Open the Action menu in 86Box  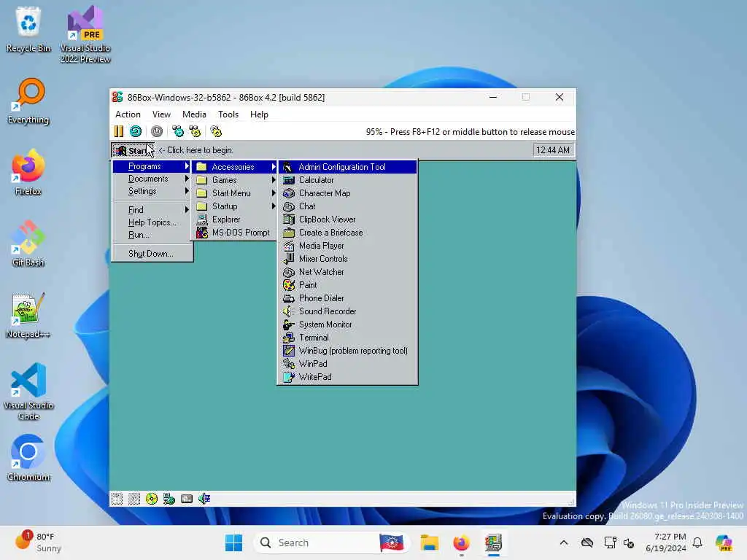tap(128, 114)
